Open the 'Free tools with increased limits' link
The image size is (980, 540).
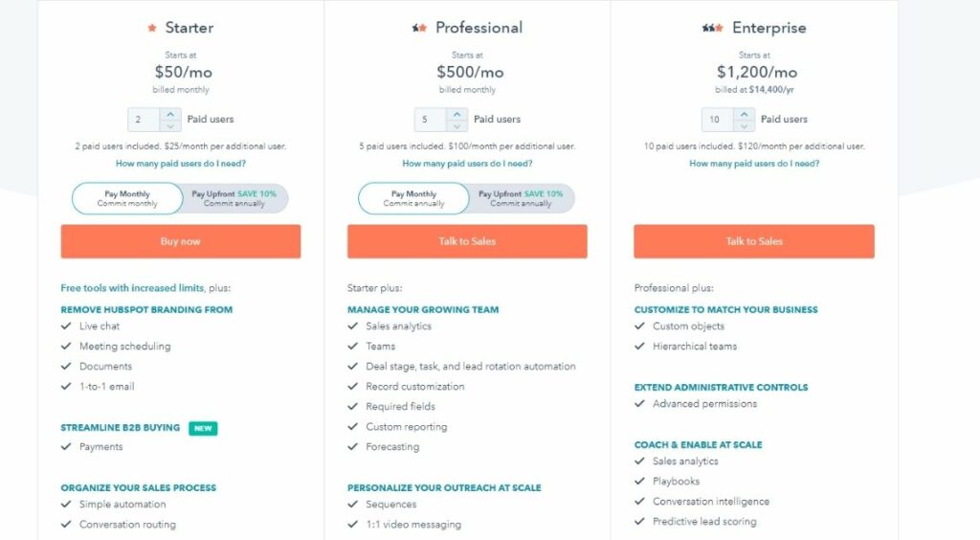coord(132,287)
